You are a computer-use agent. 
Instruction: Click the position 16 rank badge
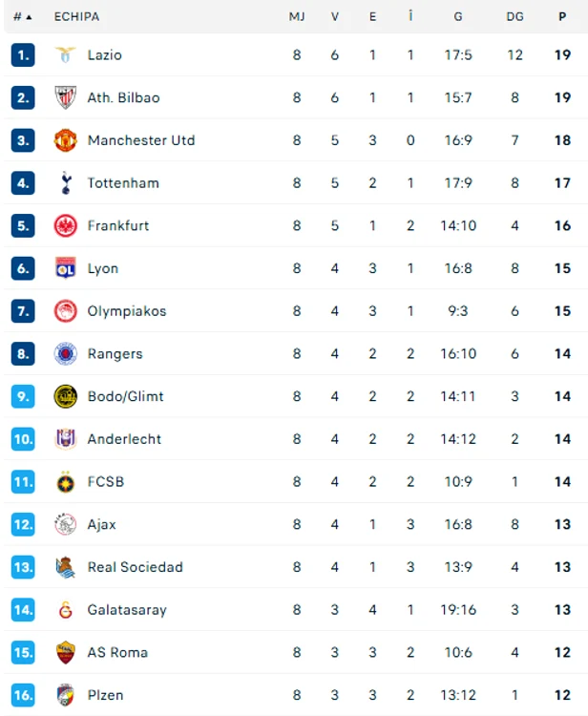(x=23, y=695)
